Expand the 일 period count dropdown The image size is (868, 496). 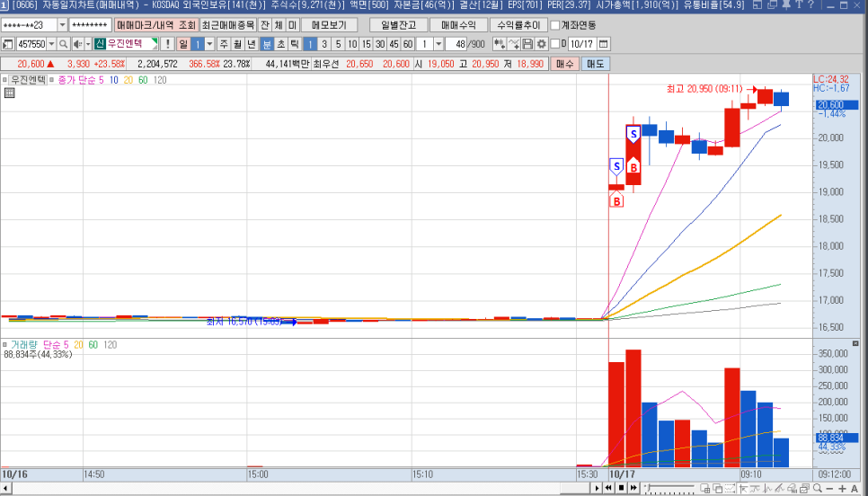point(209,44)
